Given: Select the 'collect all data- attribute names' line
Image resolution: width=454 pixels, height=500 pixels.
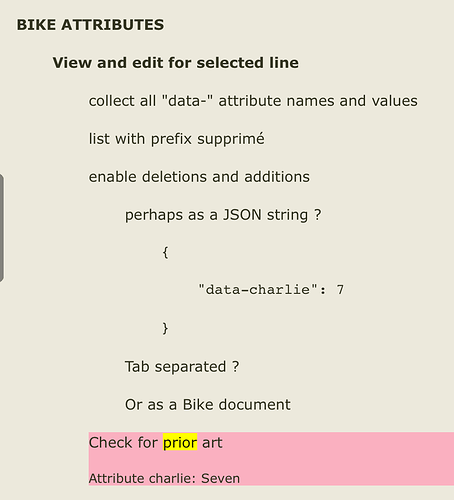Looking at the screenshot, I should (x=253, y=101).
